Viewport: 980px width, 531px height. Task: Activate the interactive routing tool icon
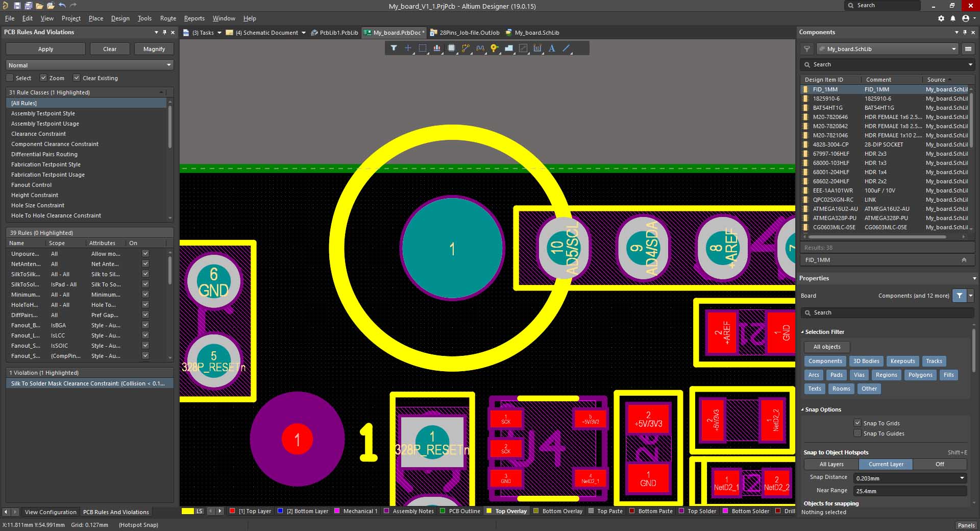coord(465,48)
